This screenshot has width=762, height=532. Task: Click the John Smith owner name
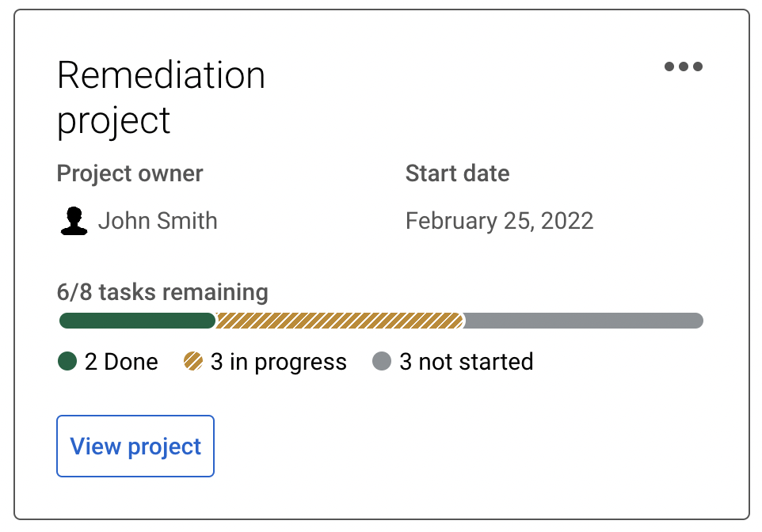coord(158,221)
